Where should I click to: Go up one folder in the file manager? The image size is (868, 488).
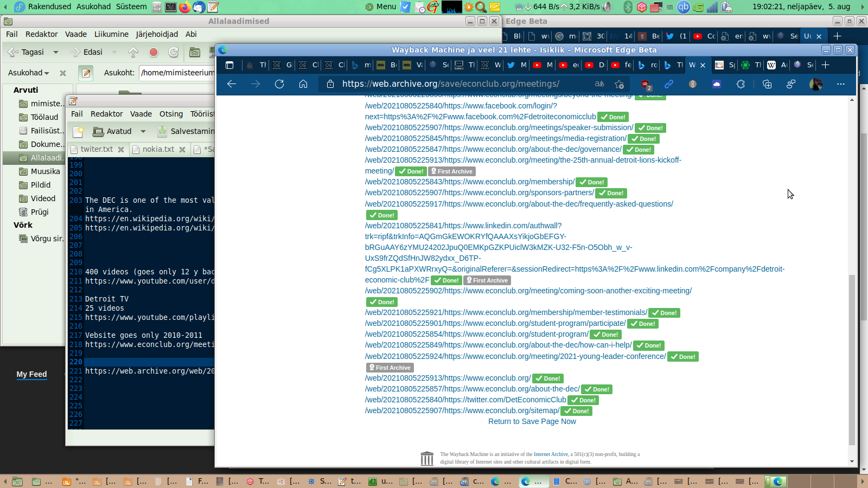coord(133,52)
